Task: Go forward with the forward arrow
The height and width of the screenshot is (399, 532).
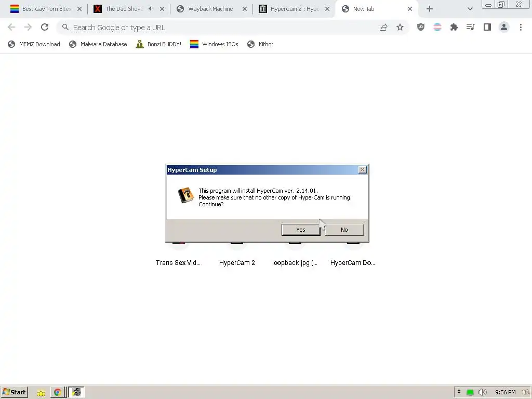Action: (28, 27)
